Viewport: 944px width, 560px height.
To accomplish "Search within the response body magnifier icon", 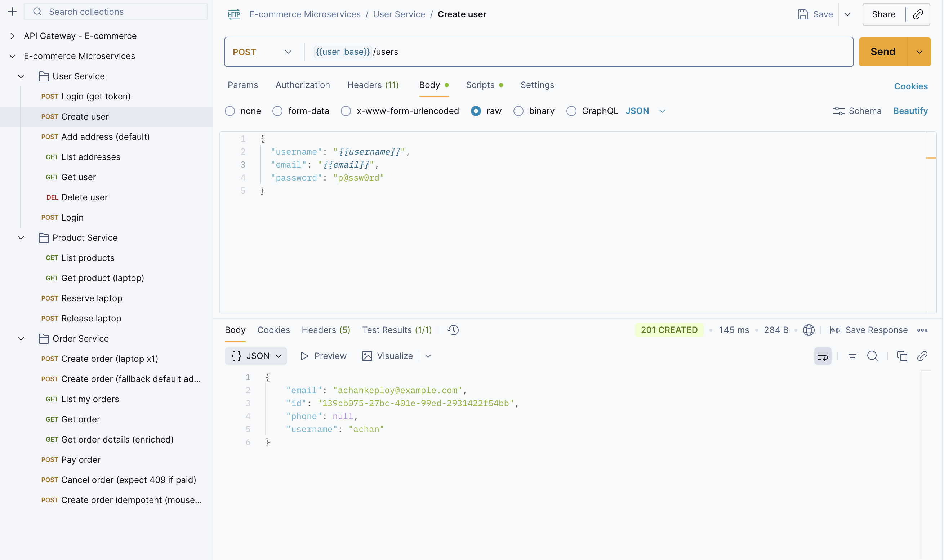I will point(873,356).
